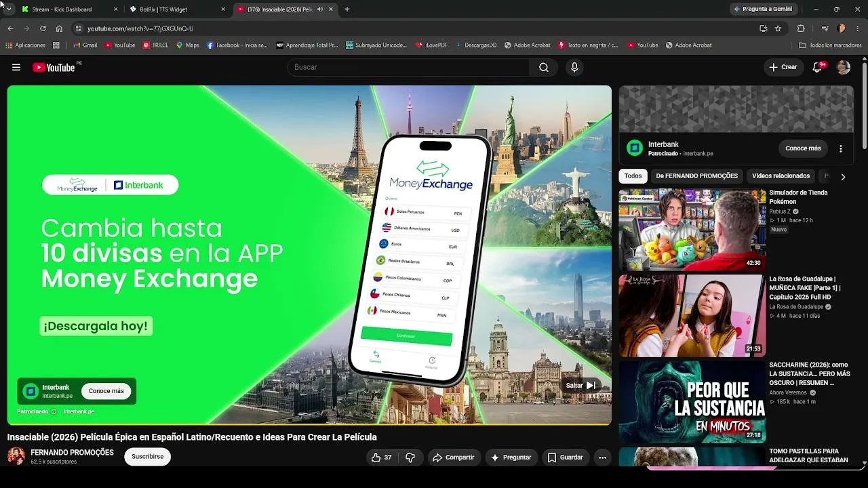The width and height of the screenshot is (868, 488).
Task: Open the account avatar menu
Action: click(843, 67)
